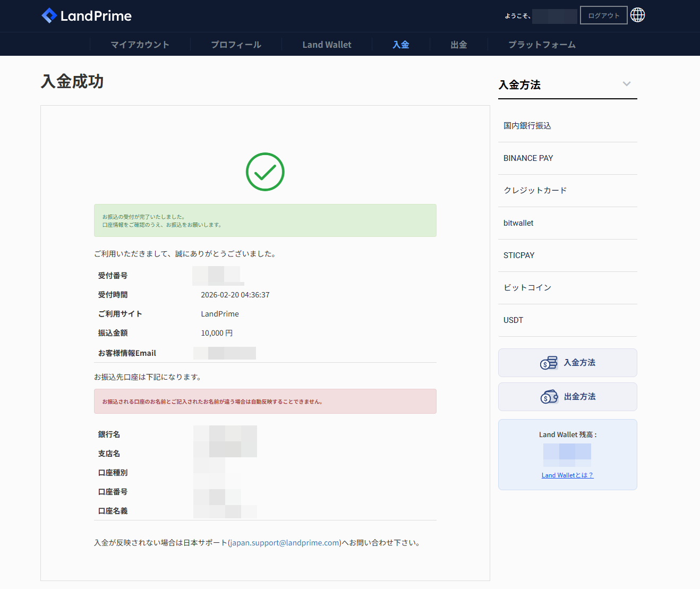Viewport: 700px width, 589px height.
Task: Open マイアカウント menu
Action: (140, 45)
